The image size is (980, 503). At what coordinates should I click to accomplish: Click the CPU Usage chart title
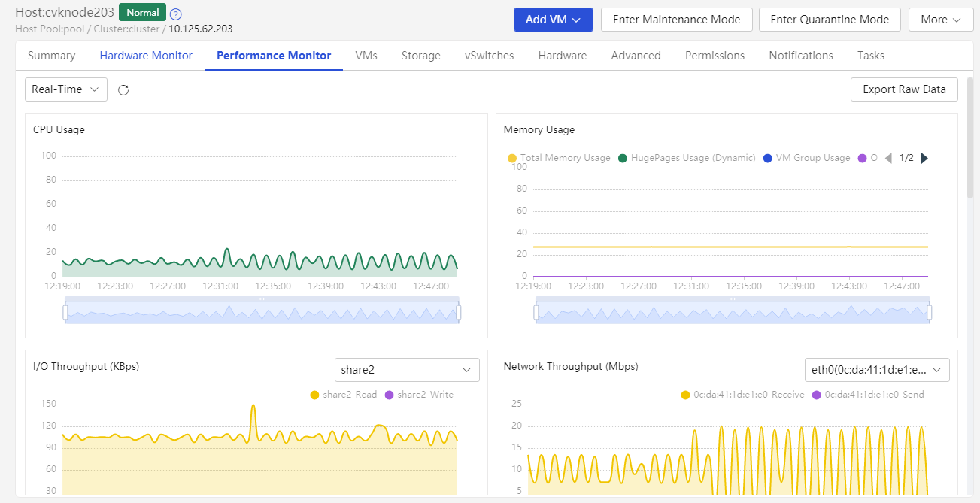(x=59, y=129)
